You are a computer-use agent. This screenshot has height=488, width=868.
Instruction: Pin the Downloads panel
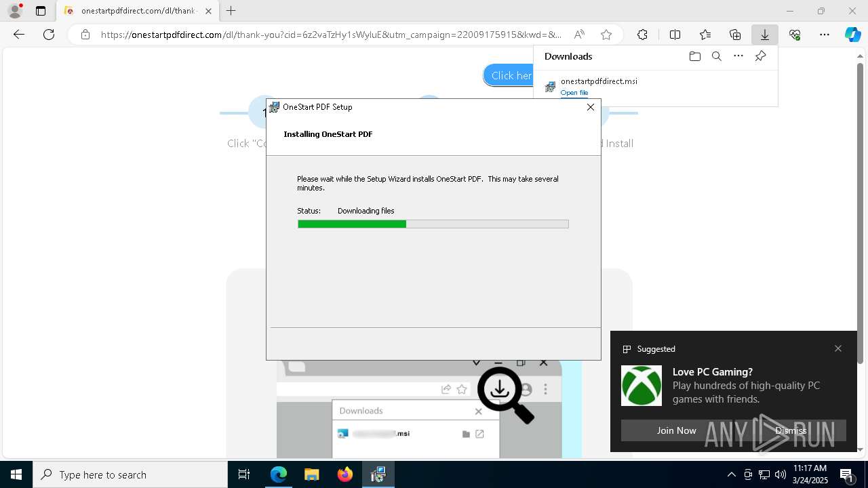(x=760, y=56)
